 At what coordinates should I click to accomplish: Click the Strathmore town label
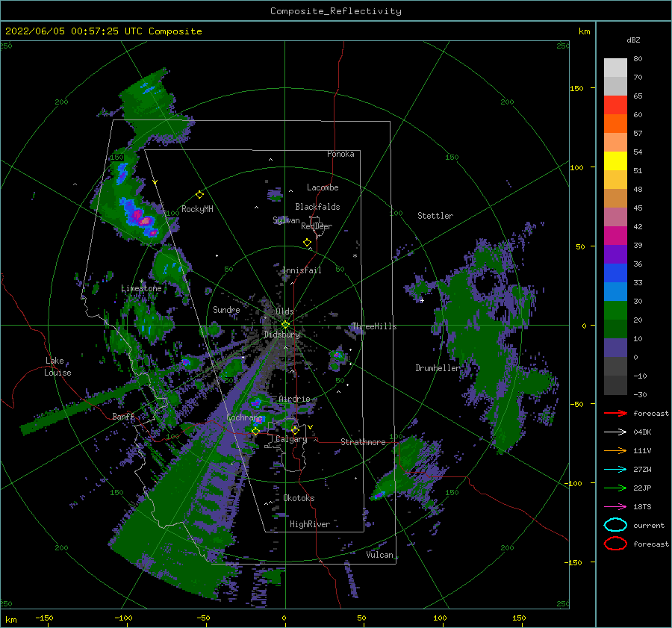point(363,442)
